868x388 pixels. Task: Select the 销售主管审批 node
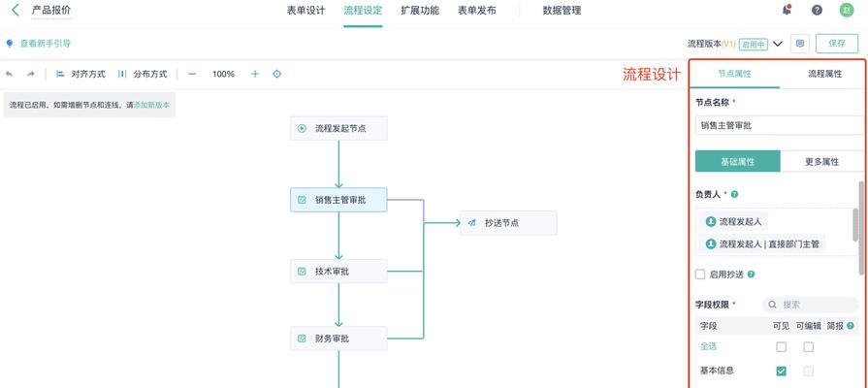(x=338, y=200)
